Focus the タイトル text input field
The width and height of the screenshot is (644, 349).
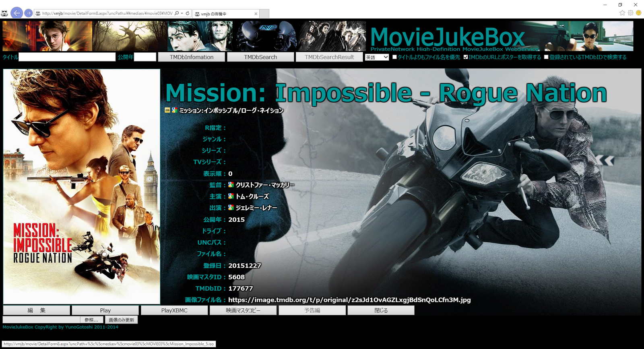click(x=67, y=57)
